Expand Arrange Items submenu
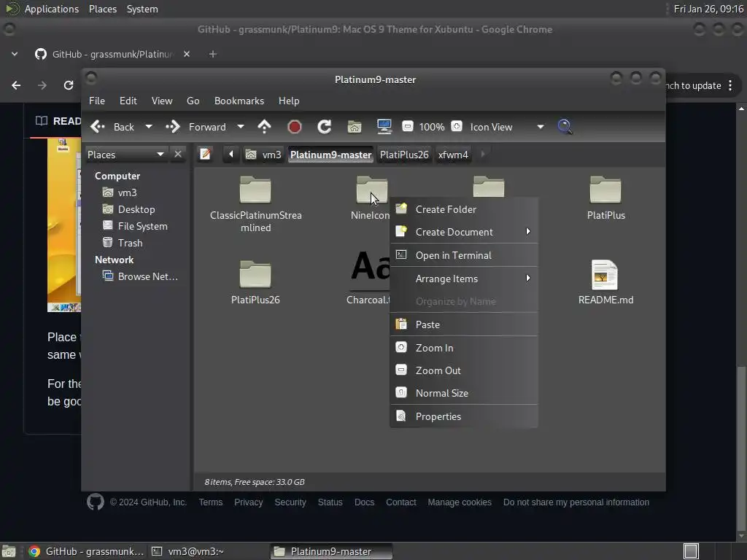The height and width of the screenshot is (560, 747). tap(464, 279)
